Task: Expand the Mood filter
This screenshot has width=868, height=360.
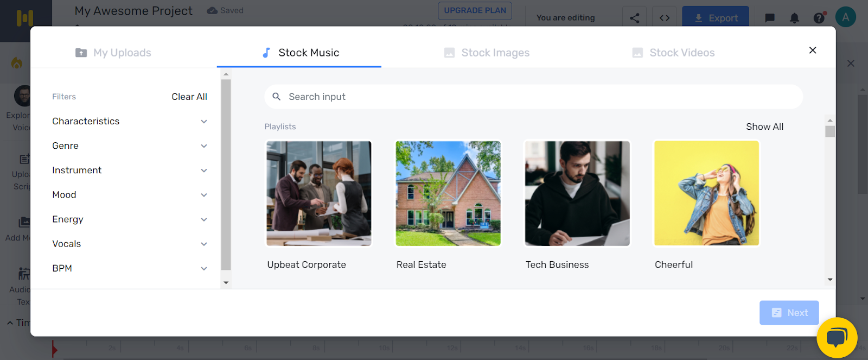Action: tap(130, 194)
